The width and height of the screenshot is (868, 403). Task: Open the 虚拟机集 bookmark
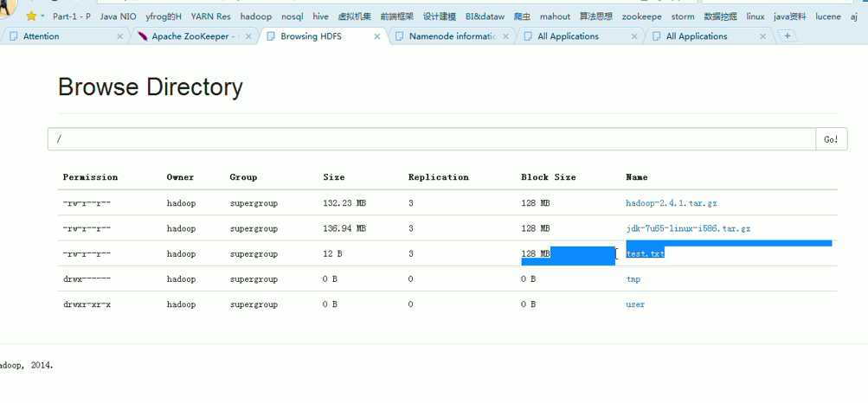pyautogui.click(x=354, y=16)
